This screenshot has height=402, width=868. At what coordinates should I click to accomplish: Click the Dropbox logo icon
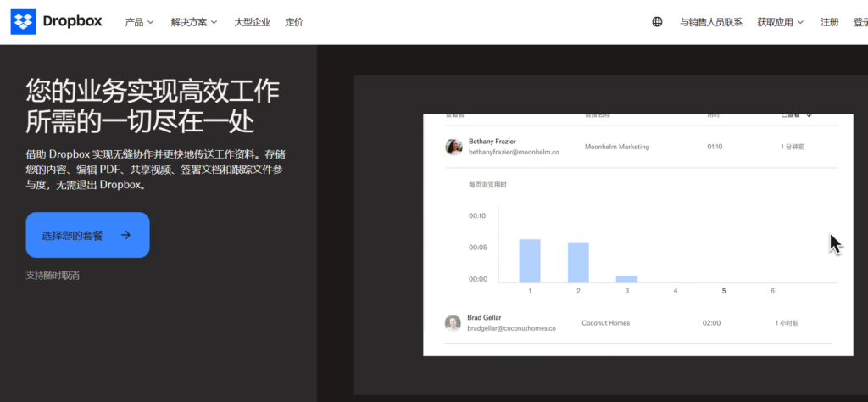[24, 22]
